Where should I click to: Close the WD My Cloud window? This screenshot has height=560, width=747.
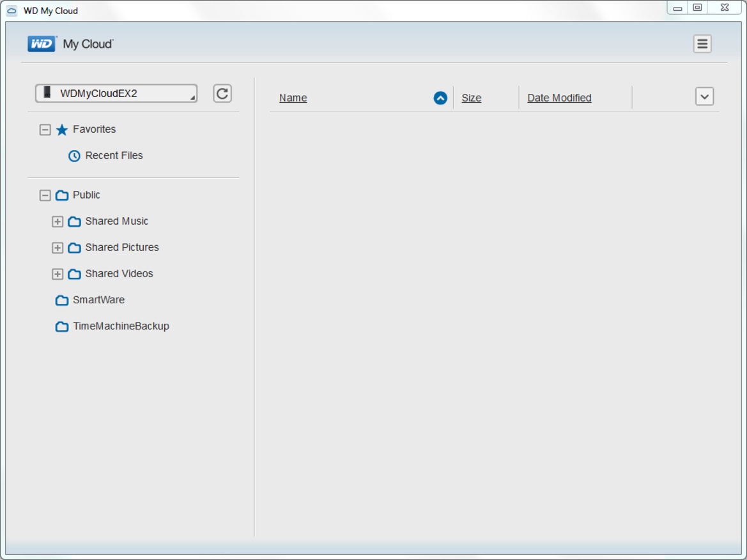click(x=725, y=8)
